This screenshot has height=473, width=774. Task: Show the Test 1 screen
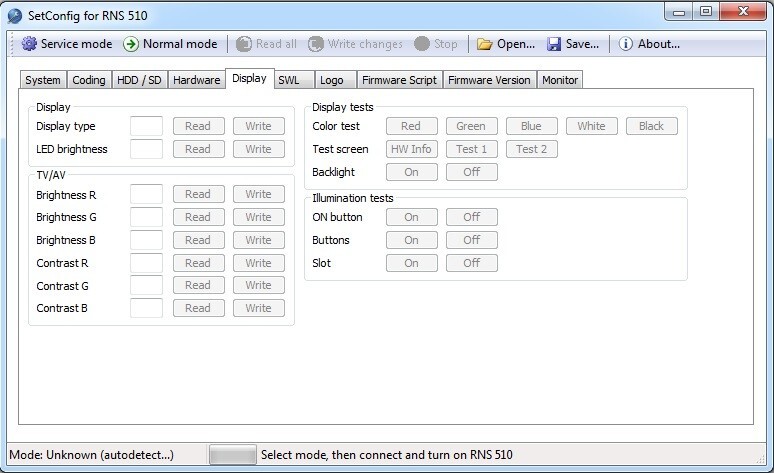click(472, 149)
